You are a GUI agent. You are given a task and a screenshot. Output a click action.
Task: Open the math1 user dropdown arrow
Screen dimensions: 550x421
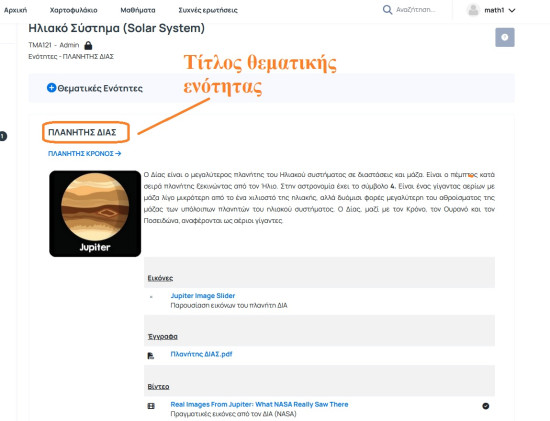[512, 11]
